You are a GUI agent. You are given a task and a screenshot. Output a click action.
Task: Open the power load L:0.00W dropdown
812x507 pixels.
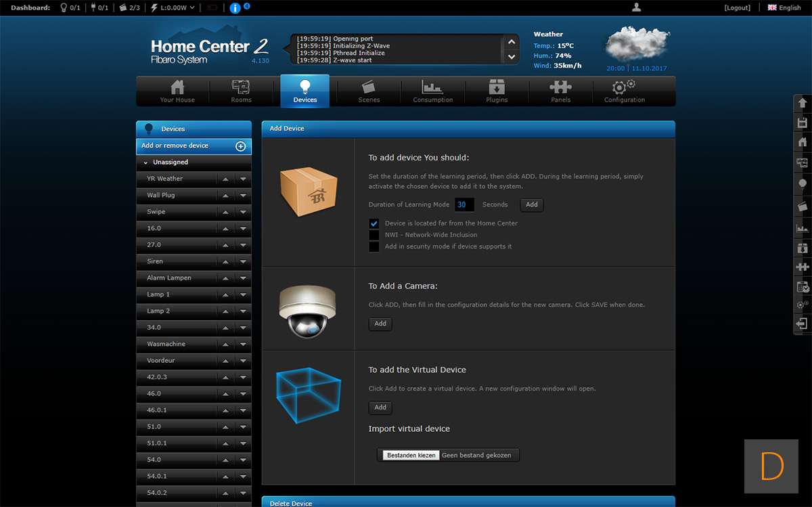173,7
